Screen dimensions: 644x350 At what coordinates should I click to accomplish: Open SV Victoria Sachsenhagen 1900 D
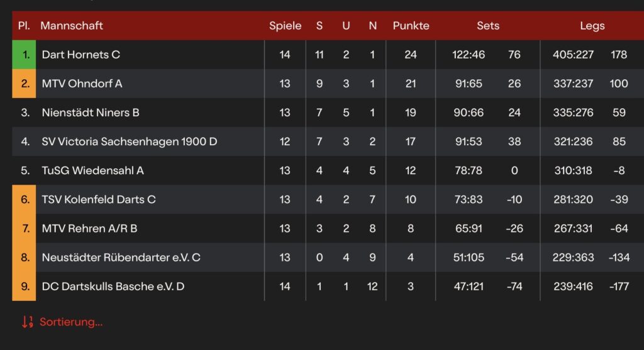click(129, 141)
